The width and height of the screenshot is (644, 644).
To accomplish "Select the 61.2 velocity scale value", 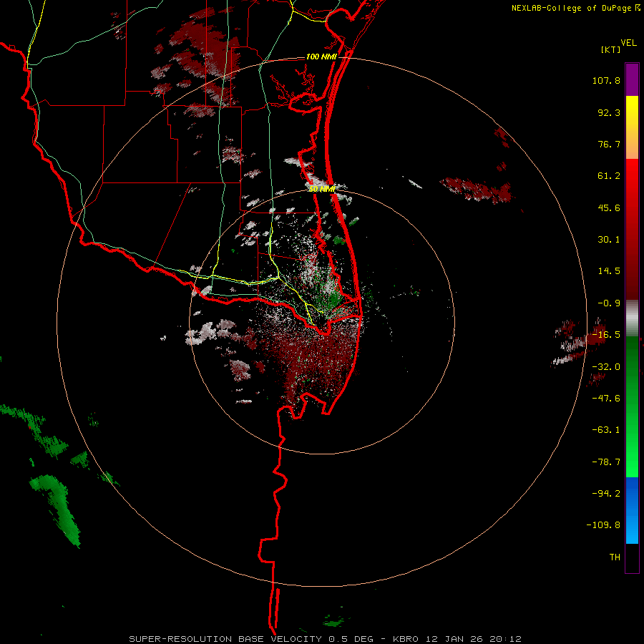I will point(609,176).
